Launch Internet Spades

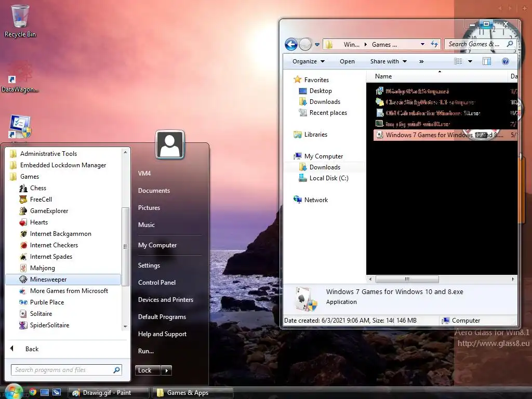point(51,257)
